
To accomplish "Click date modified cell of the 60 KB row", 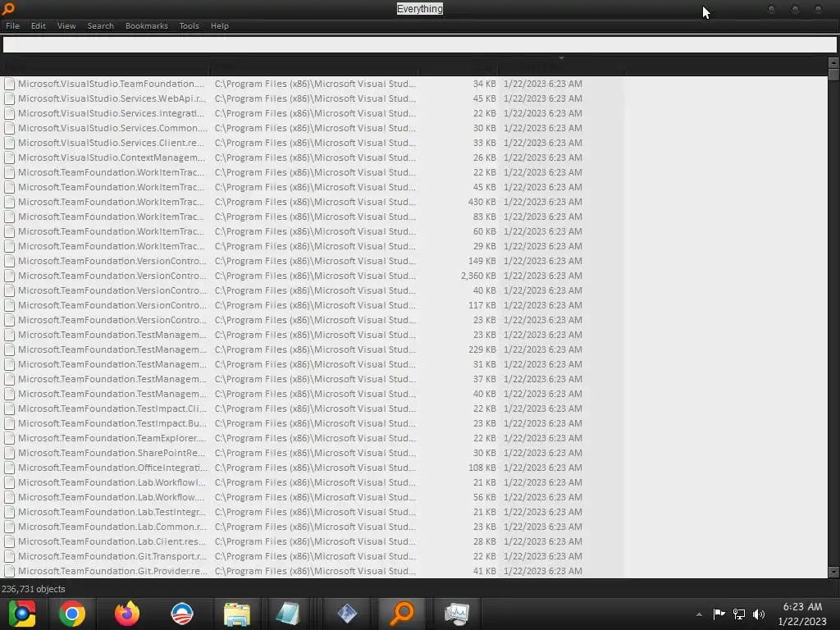I will 543,231.
